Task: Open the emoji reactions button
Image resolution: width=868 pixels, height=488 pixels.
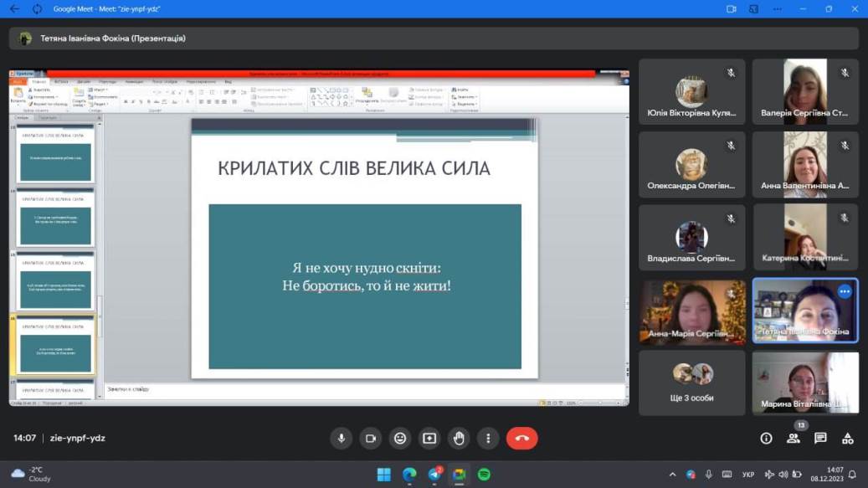Action: pyautogui.click(x=400, y=438)
